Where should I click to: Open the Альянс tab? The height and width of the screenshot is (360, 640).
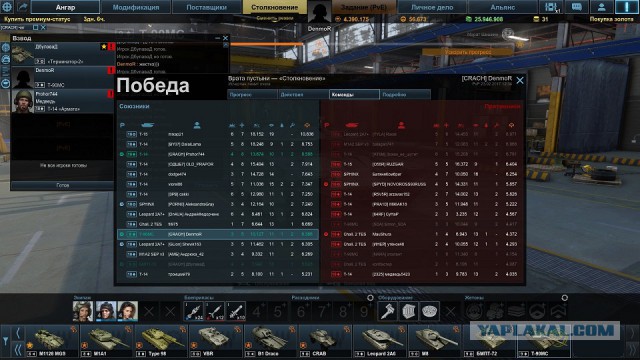[502, 7]
